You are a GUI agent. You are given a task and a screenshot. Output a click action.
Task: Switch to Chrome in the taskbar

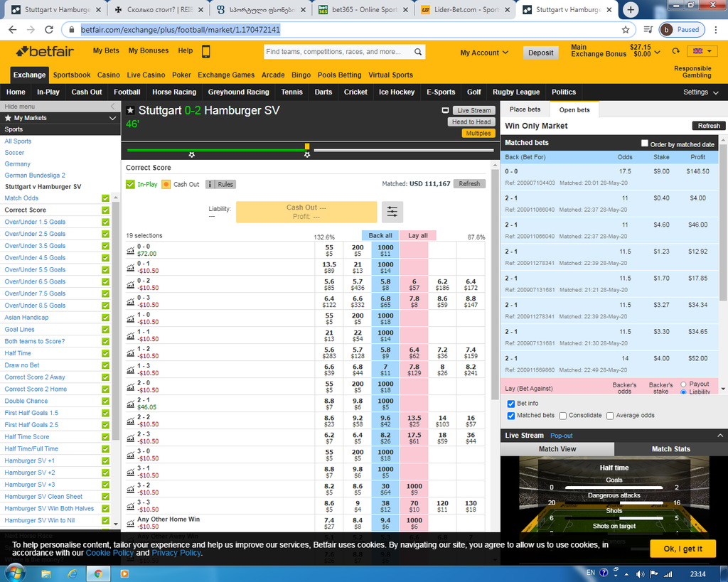(98, 574)
